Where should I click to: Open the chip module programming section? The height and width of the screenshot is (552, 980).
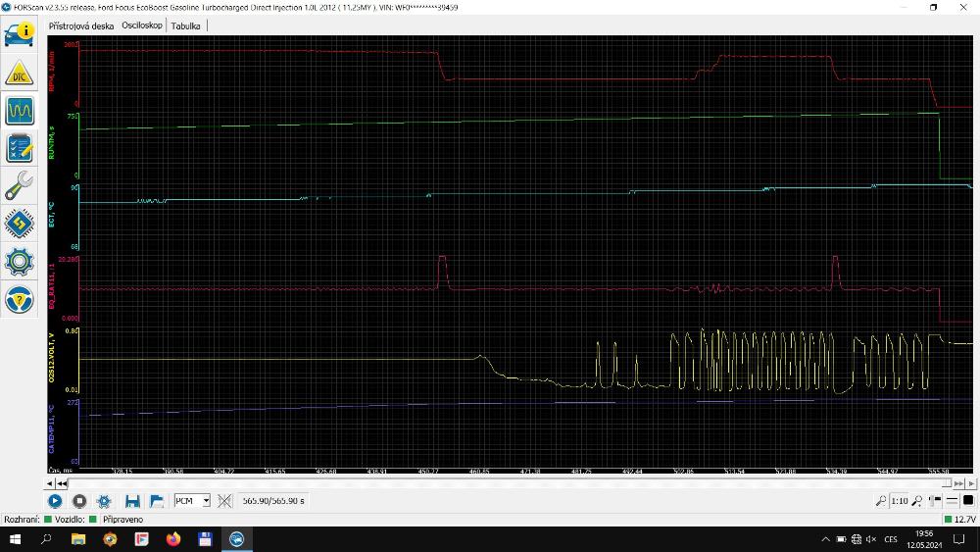20,224
